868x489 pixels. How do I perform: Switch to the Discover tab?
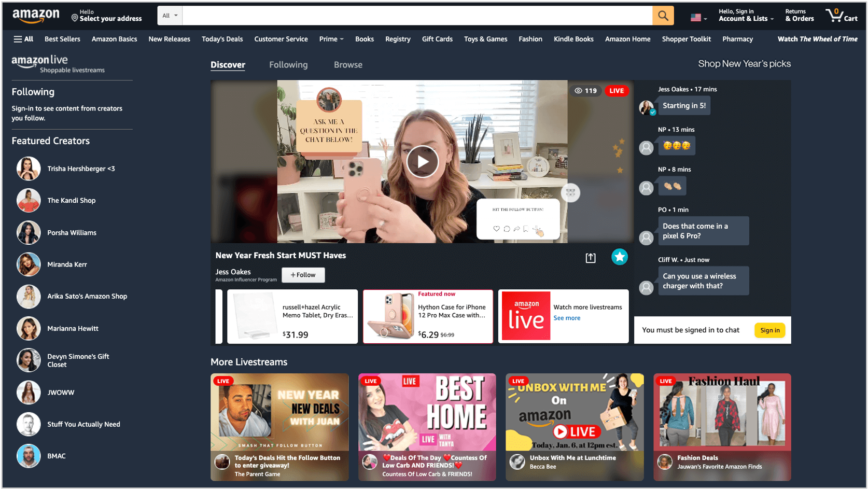(228, 65)
